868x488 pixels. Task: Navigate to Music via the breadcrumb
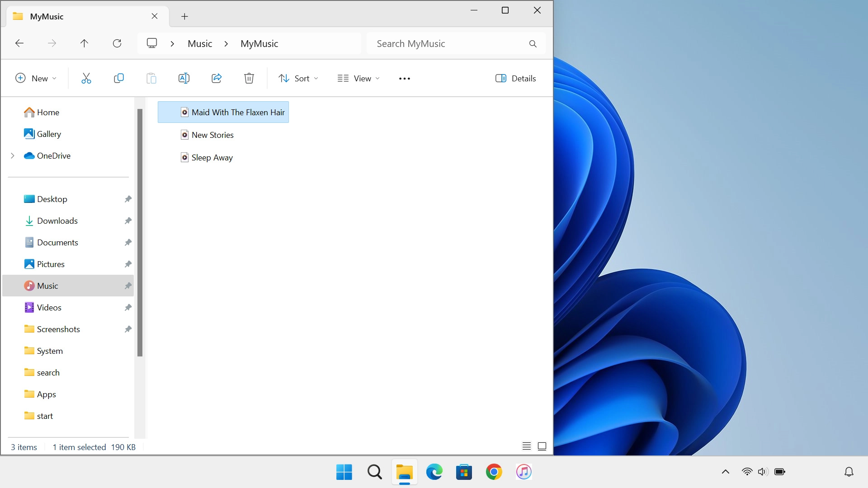point(200,43)
